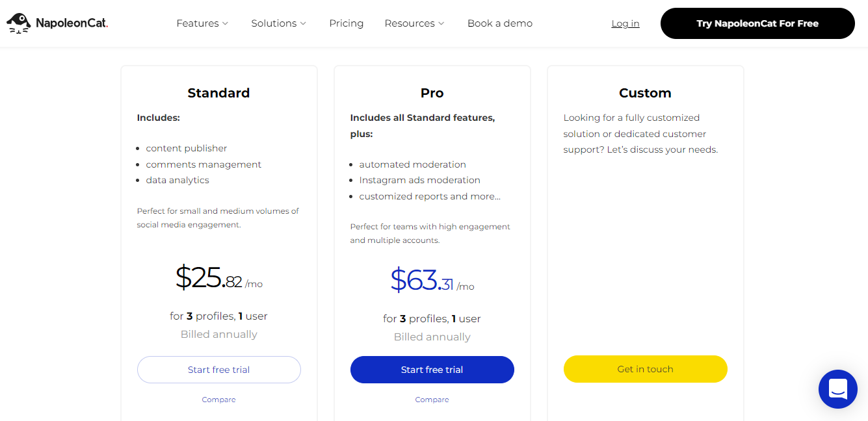Expand the Solutions dropdown chevron
The width and height of the screenshot is (868, 421).
click(x=303, y=23)
